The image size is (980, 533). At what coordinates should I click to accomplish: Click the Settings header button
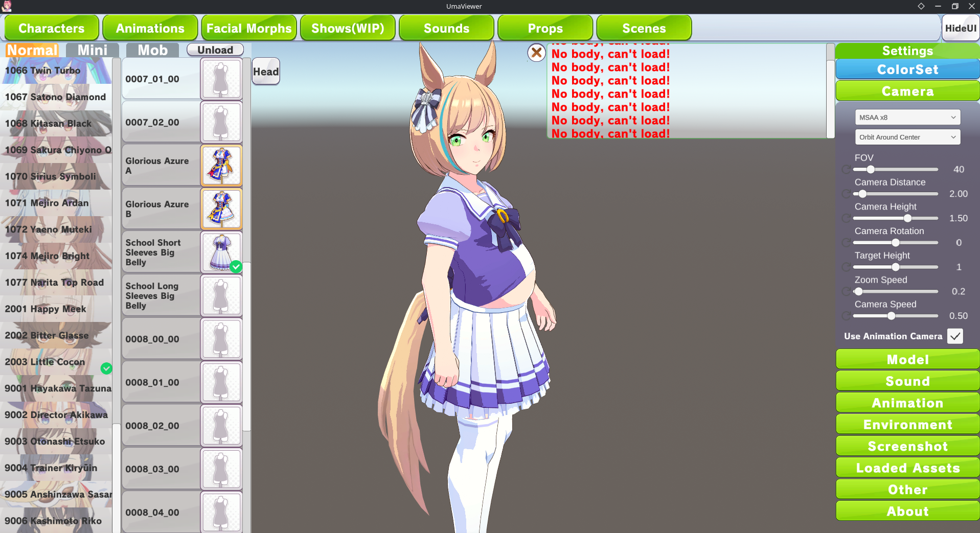point(907,51)
